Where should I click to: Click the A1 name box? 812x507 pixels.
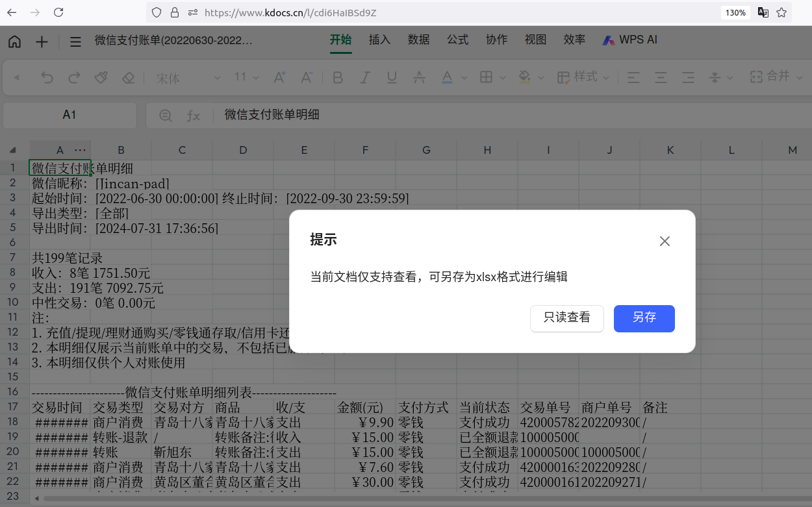(70, 115)
